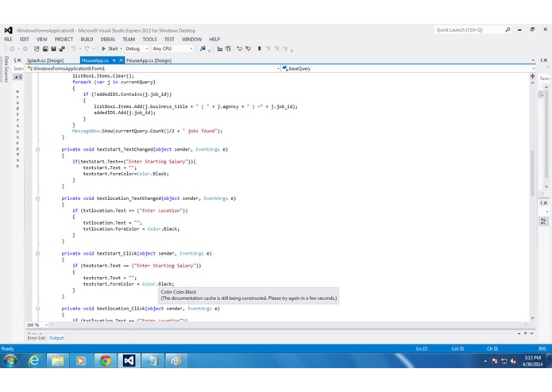Expand the Start button dropdown arrow

(x=121, y=49)
